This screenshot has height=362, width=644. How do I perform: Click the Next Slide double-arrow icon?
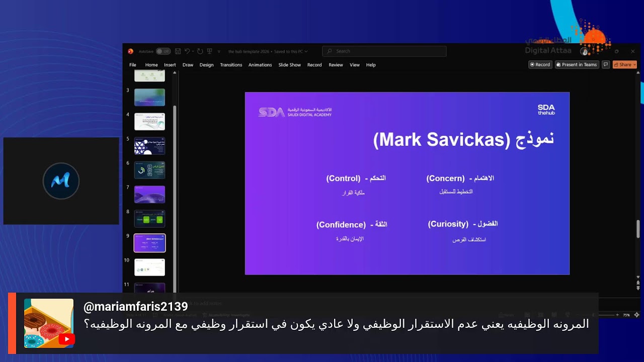click(x=638, y=288)
